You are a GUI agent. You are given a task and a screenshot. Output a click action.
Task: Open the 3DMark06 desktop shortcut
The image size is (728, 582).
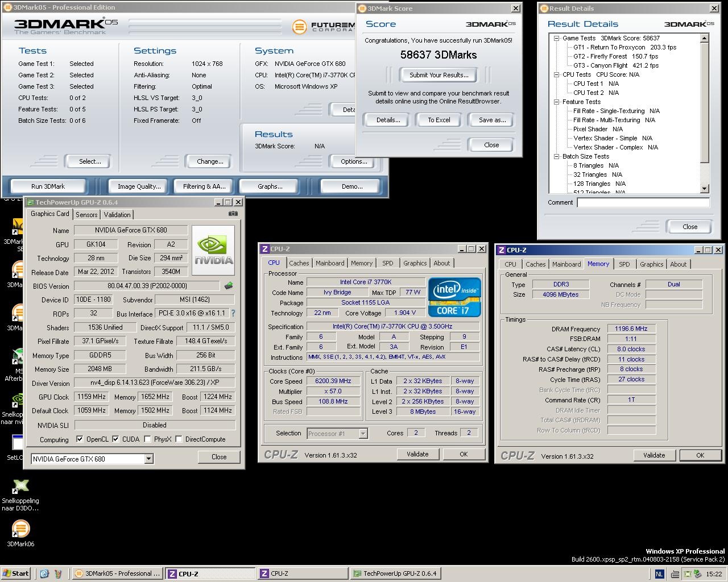[x=20, y=529]
